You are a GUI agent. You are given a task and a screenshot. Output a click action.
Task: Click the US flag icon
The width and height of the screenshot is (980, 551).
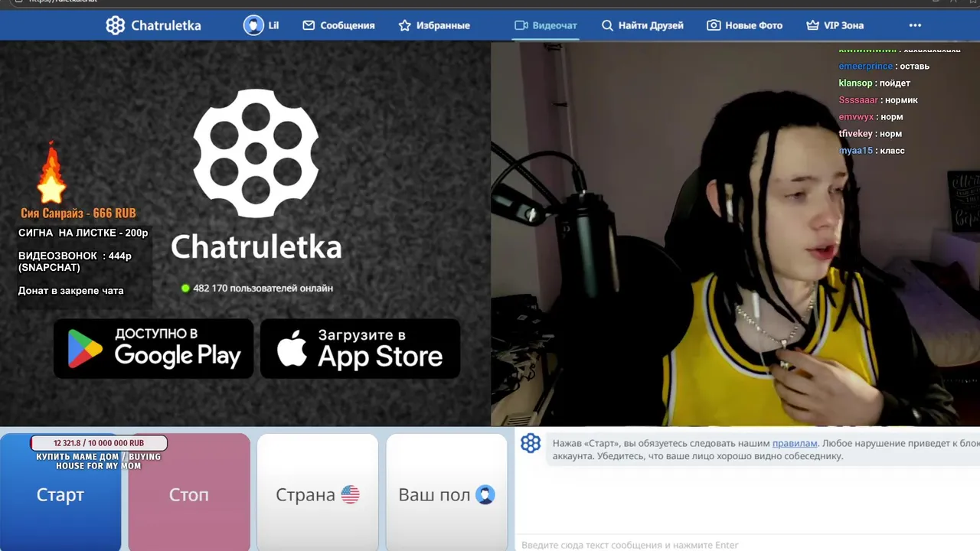click(350, 494)
